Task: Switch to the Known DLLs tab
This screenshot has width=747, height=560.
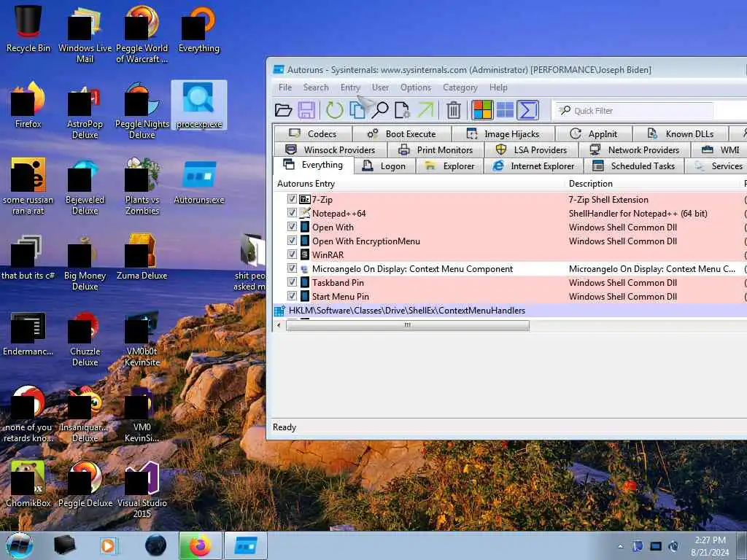Action: coord(681,134)
